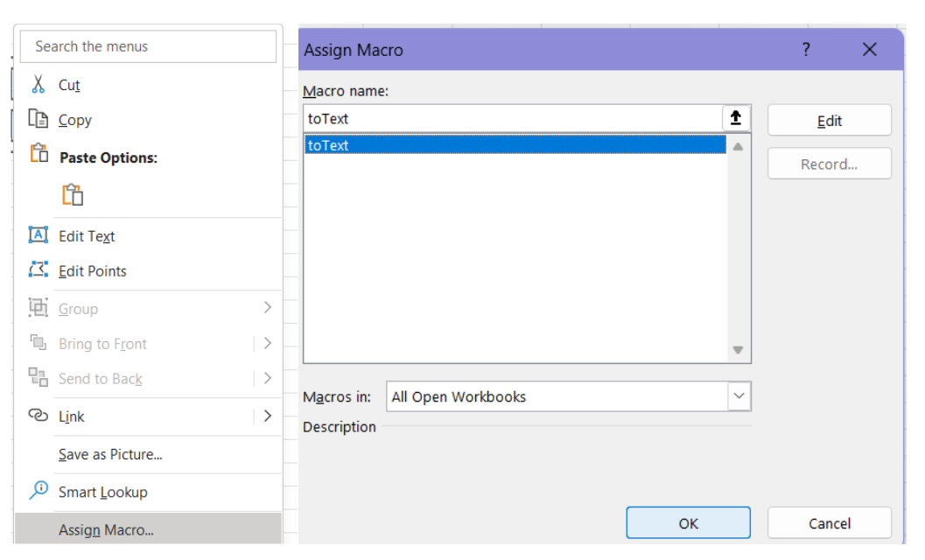Click the Edit Text icon
This screenshot has width=925, height=560.
[38, 235]
